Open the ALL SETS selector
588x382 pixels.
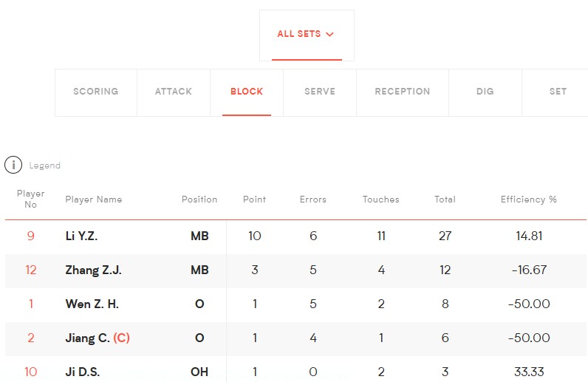point(307,35)
